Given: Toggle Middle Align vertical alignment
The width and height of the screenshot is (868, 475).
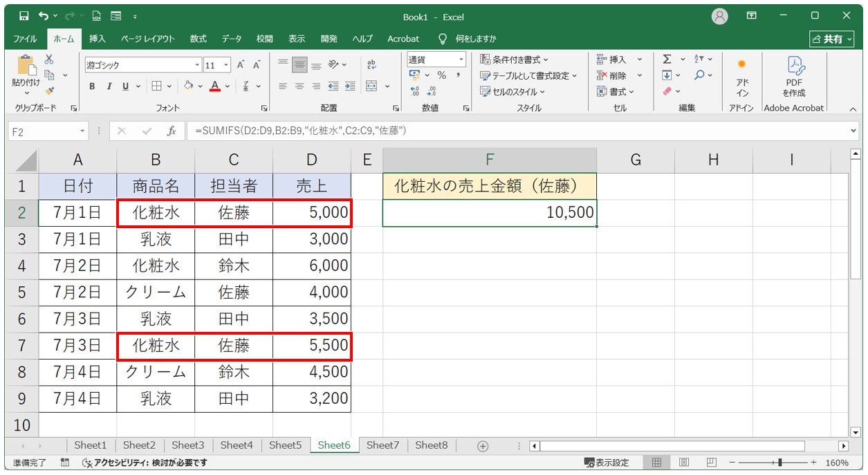Looking at the screenshot, I should (299, 65).
